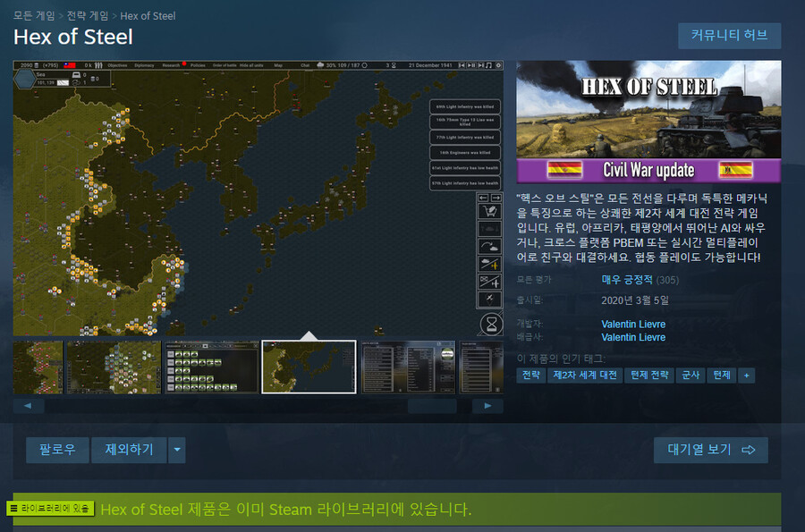Toggle Hide all units in the game menu bar
The image size is (805, 532).
(x=251, y=66)
